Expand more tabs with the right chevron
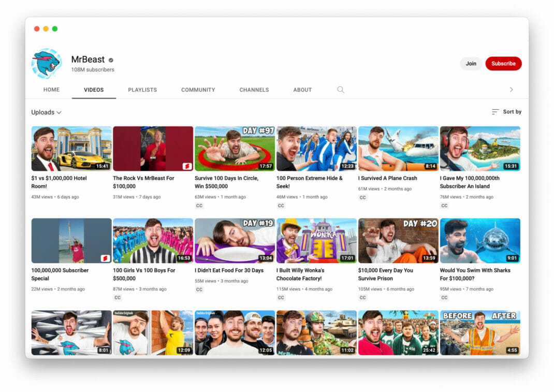 pyautogui.click(x=512, y=89)
